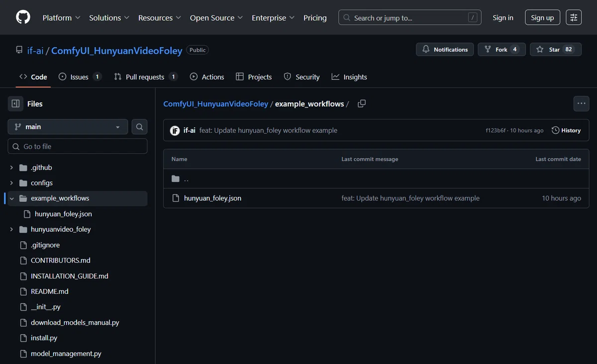597x364 pixels.
Task: Open hunyuan_foley.json in the file tree
Action: 63,214
